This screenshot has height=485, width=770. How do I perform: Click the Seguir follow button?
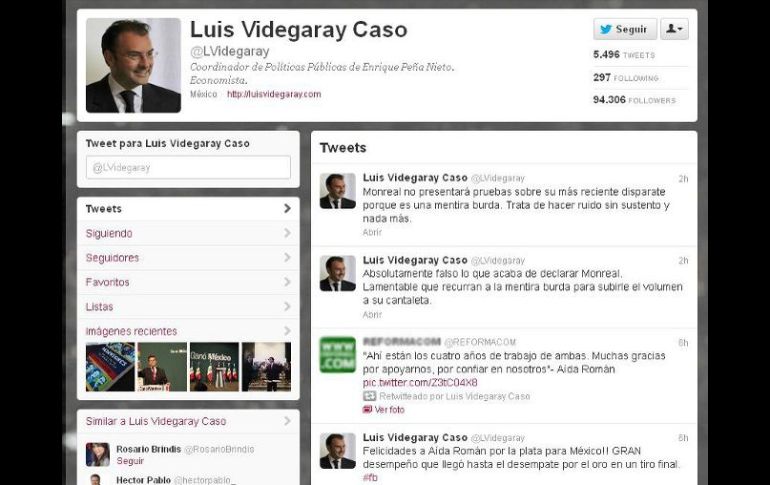pos(625,29)
